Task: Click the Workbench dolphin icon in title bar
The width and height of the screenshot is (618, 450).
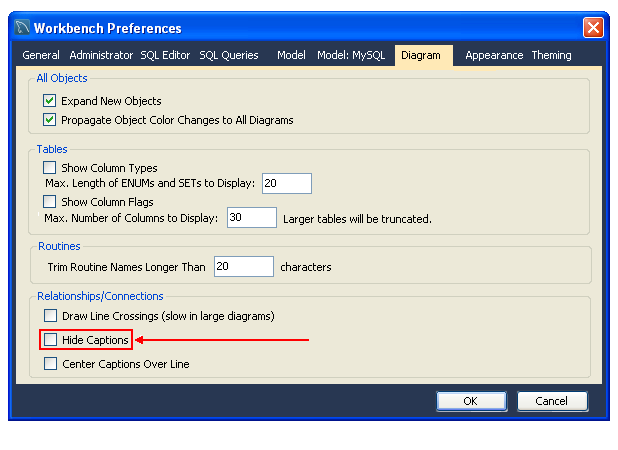Action: coord(22,28)
